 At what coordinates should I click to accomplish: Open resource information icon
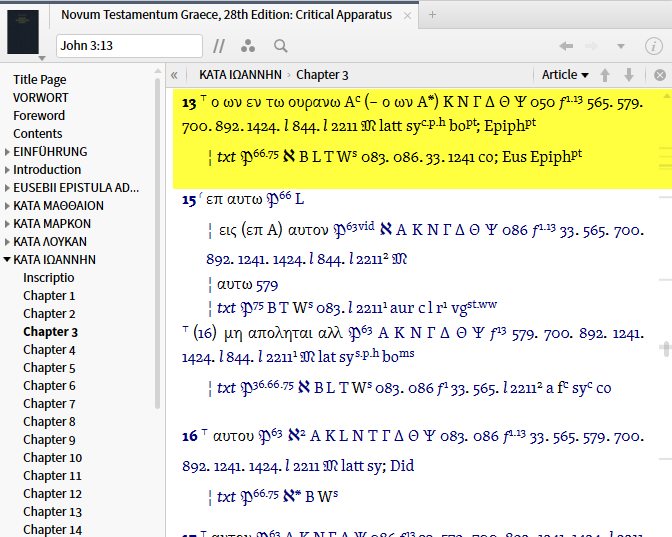coord(654,46)
